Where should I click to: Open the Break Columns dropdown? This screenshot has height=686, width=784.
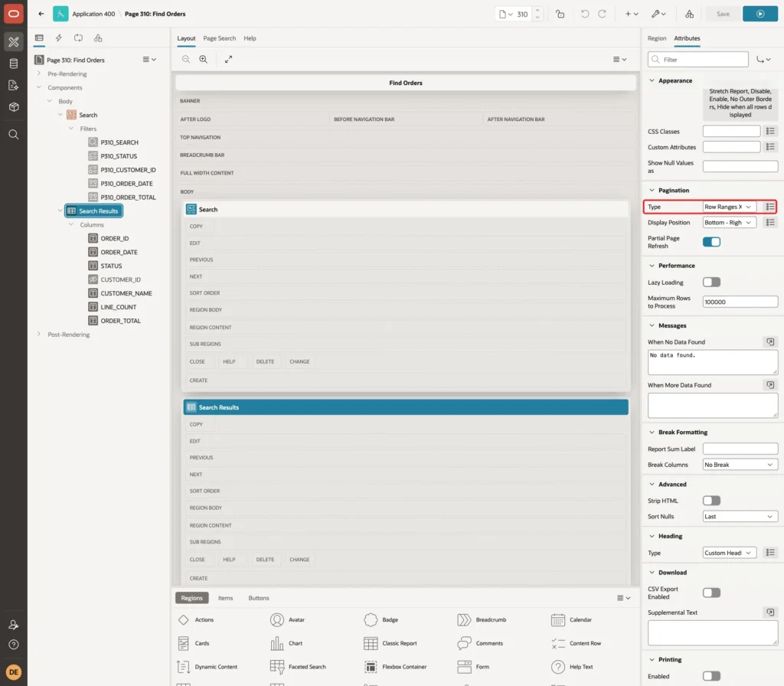(740, 465)
